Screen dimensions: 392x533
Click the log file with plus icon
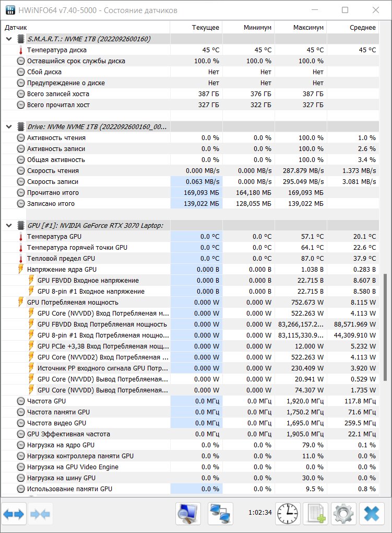pyautogui.click(x=316, y=514)
